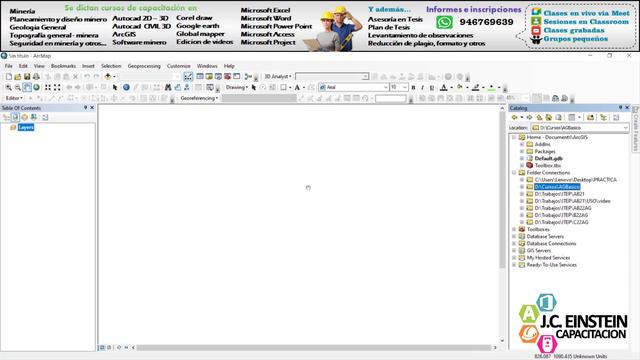The image size is (640, 360).
Task: Click List By Selection icon in Table Of Contents
Action: (x=34, y=118)
